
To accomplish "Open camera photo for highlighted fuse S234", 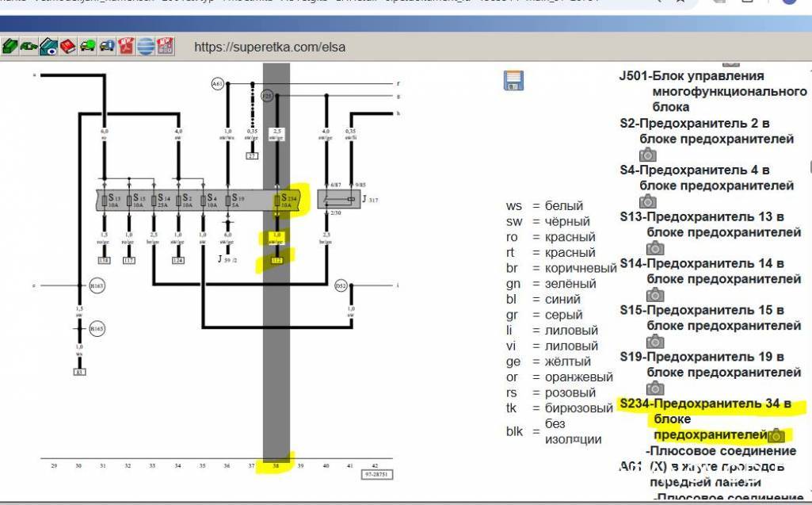I will pyautogui.click(x=776, y=435).
